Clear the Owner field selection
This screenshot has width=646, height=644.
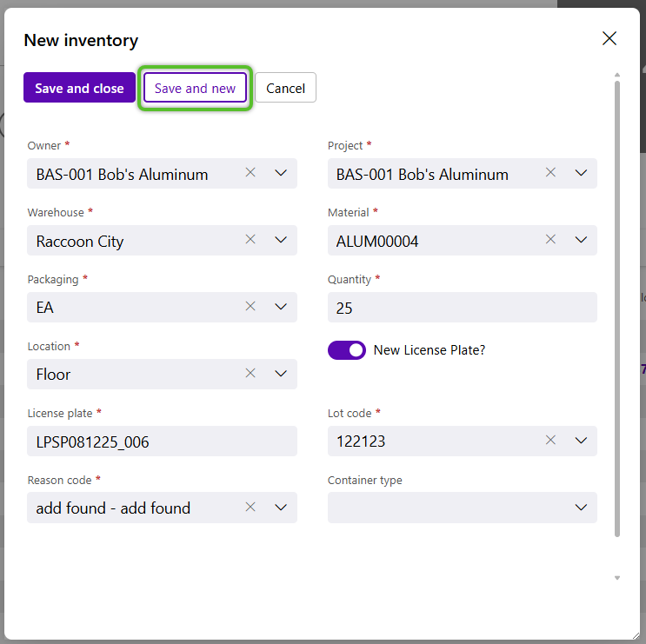click(x=250, y=173)
